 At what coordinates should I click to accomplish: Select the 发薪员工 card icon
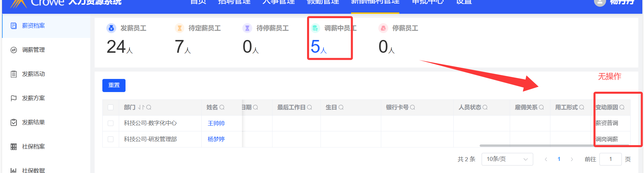(111, 28)
